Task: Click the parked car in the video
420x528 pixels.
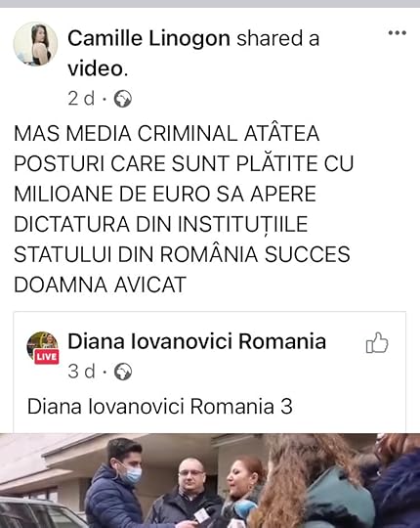Action: click(39, 513)
